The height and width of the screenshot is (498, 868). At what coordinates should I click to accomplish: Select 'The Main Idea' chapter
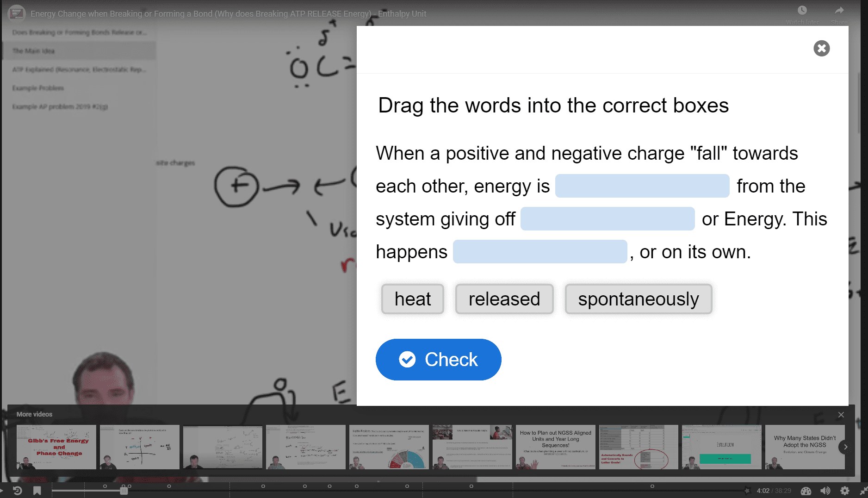(79, 51)
